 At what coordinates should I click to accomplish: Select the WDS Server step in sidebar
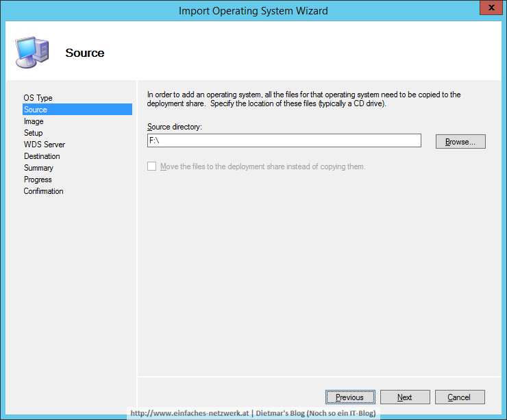point(45,145)
